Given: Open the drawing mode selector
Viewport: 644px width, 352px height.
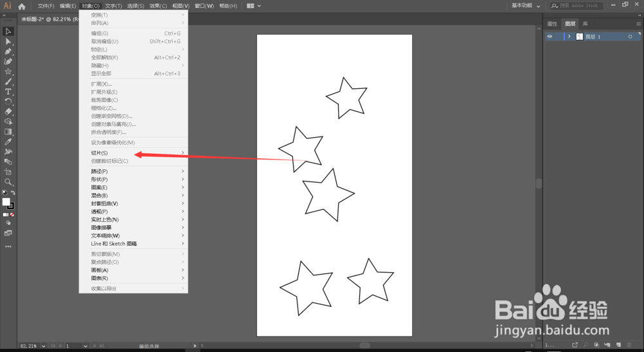Looking at the screenshot, I should coord(8,223).
